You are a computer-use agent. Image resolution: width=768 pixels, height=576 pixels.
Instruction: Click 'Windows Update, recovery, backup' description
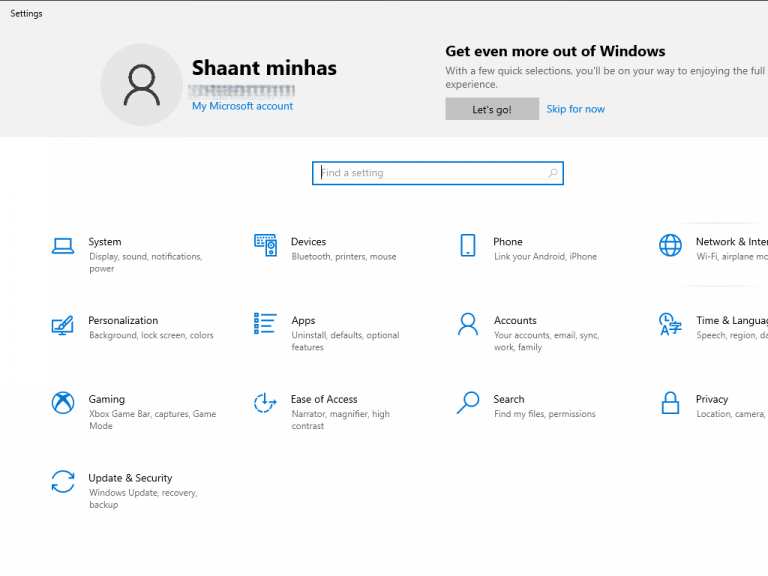pyautogui.click(x=143, y=499)
